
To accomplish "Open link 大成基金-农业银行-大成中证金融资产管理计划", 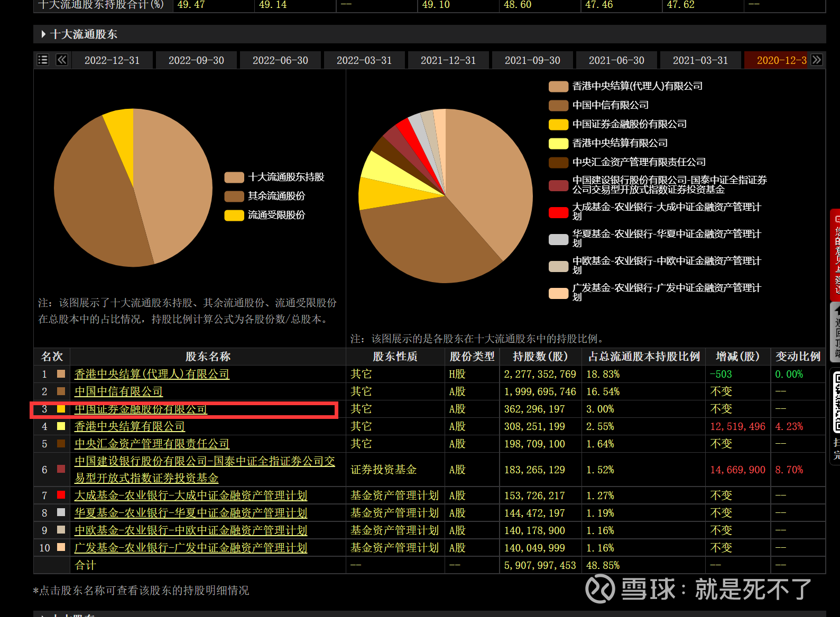I will [191, 496].
